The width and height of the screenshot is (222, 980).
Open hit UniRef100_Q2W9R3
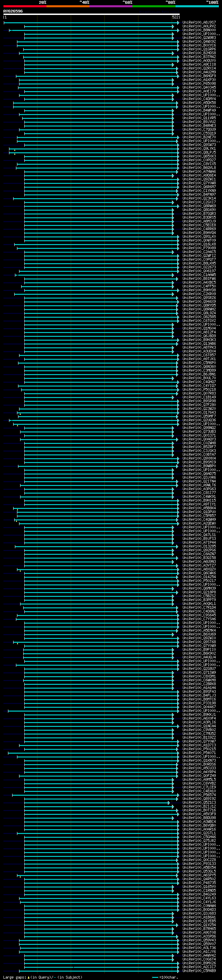point(199,38)
